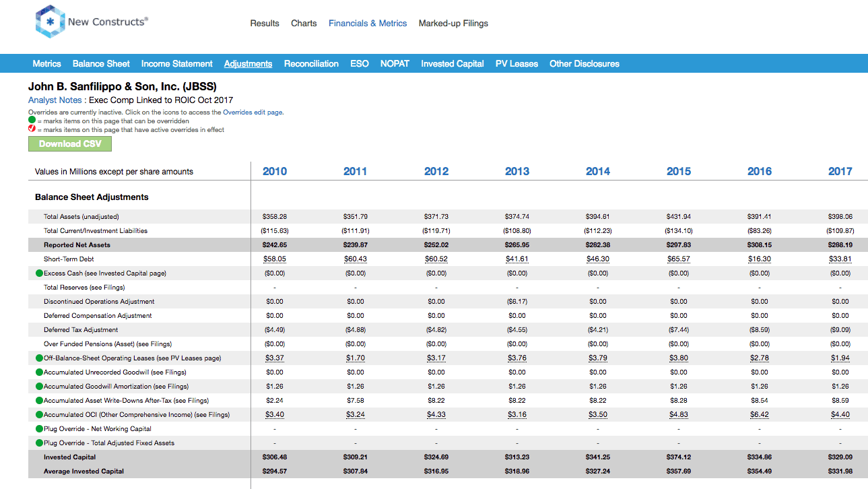The height and width of the screenshot is (489, 868).
Task: Click the Balance Sheet Adjustments section heading
Action: pos(92,197)
